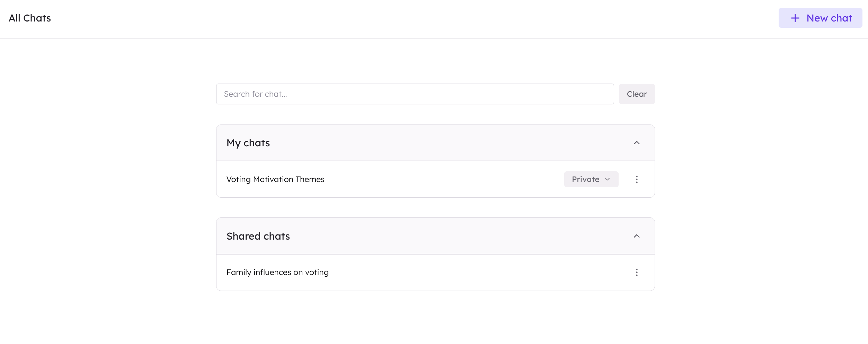The height and width of the screenshot is (344, 868).
Task: Click the New chat button
Action: coord(821,18)
